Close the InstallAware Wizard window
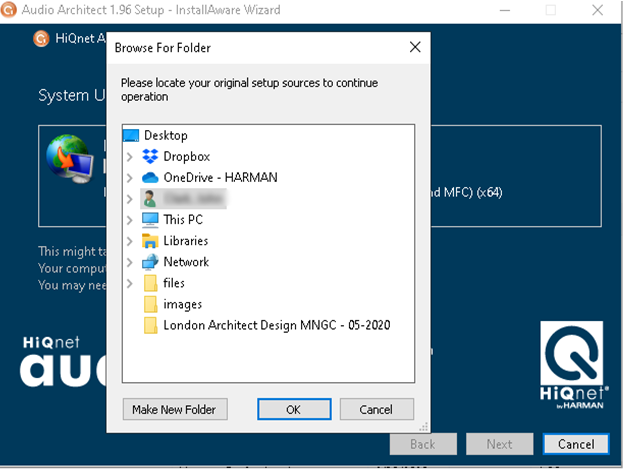Screen dimensions: 625x470 [597, 10]
